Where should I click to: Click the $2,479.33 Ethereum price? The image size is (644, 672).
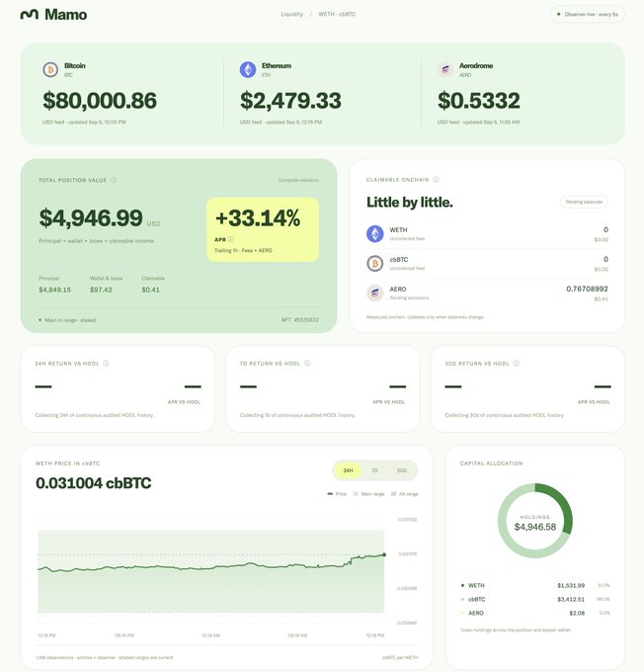pyautogui.click(x=290, y=100)
